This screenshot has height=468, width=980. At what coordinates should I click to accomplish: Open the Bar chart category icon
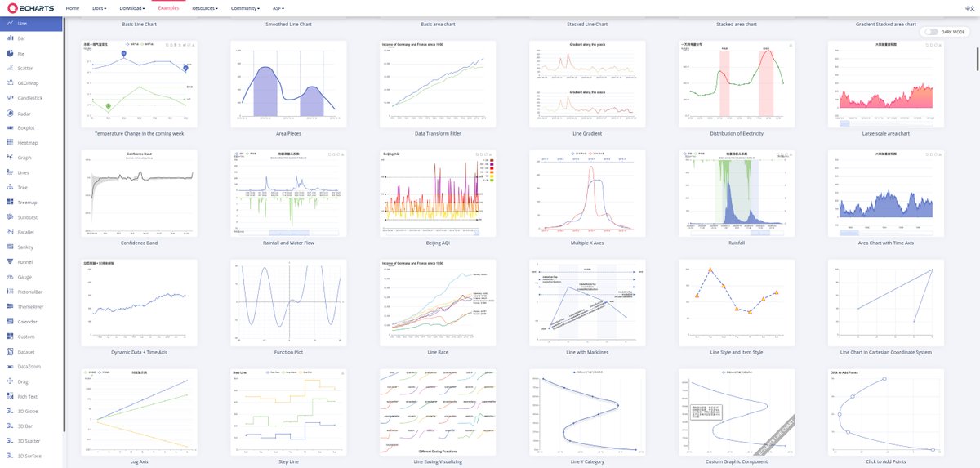coord(8,38)
